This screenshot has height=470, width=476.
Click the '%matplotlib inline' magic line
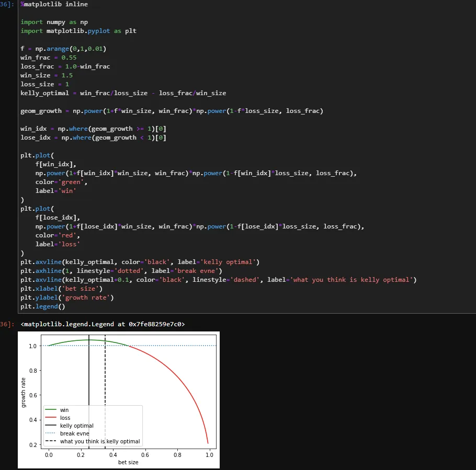(54, 4)
